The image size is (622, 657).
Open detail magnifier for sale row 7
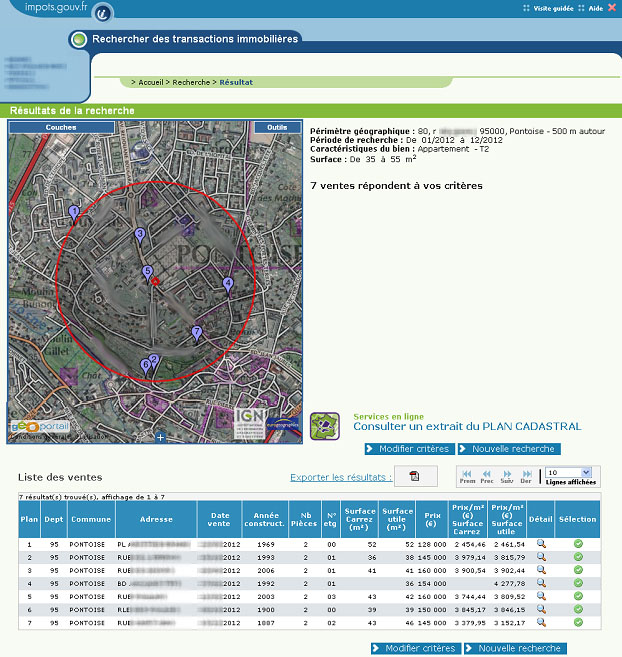541,622
